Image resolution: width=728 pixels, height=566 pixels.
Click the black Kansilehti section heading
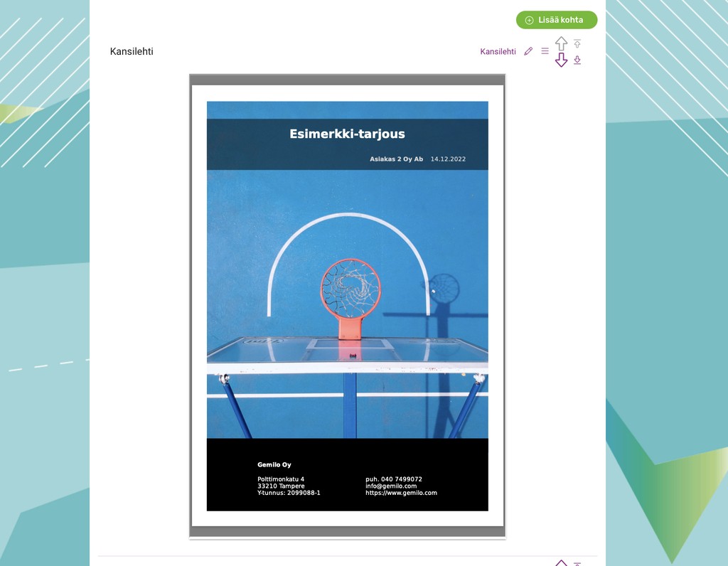tap(132, 51)
